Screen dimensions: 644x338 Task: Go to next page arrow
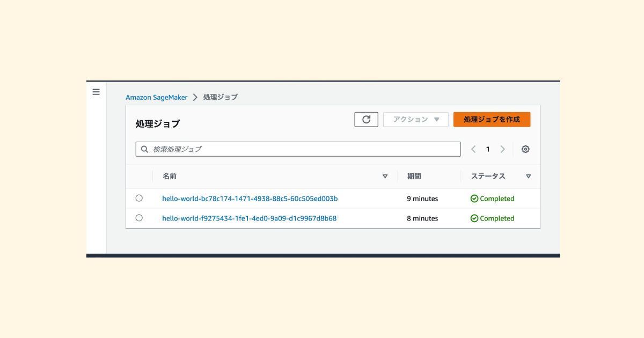pos(502,149)
